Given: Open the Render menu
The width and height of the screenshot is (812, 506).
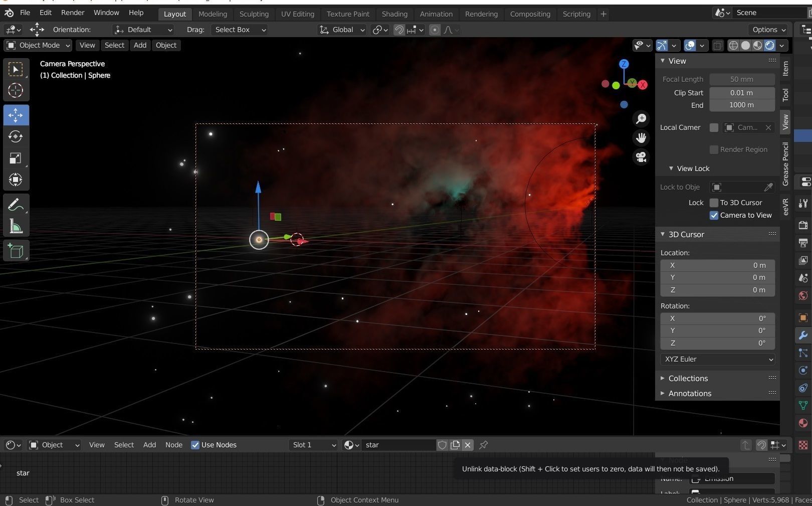Looking at the screenshot, I should [x=73, y=13].
